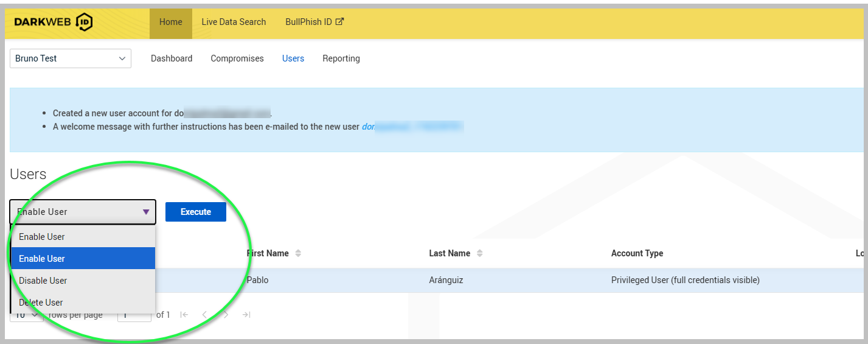Sort users by Last Name sort arrows

479,253
